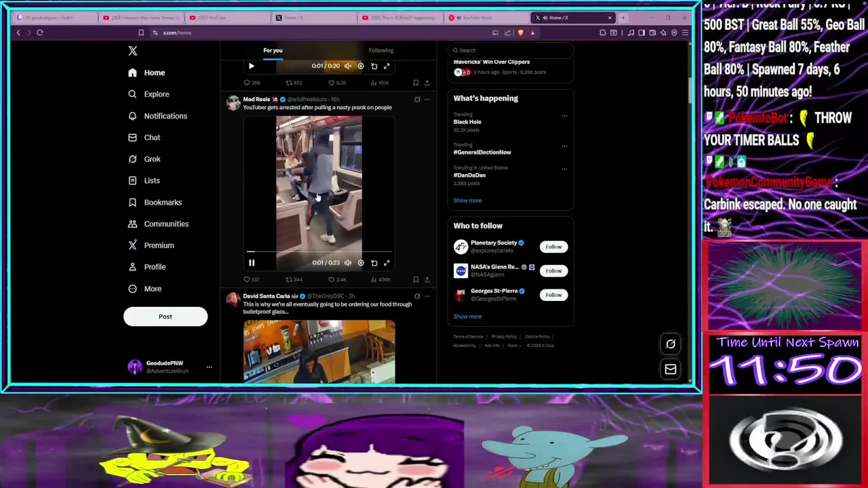Click Grok icon on David Santa Carla post

[417, 296]
